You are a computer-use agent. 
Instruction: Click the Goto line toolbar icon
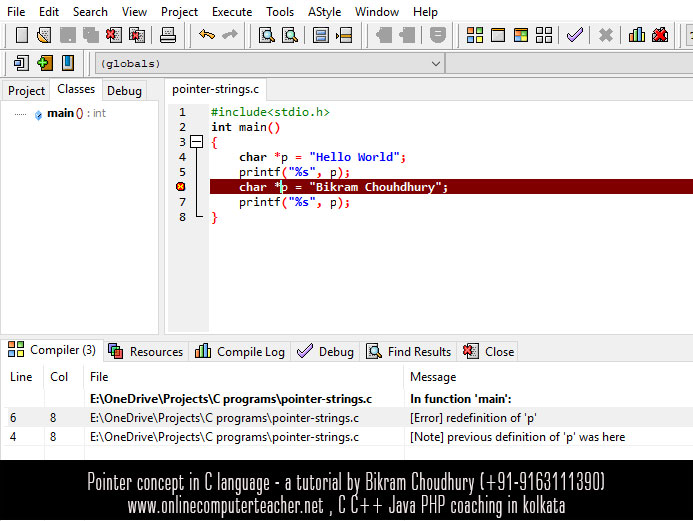[344, 35]
